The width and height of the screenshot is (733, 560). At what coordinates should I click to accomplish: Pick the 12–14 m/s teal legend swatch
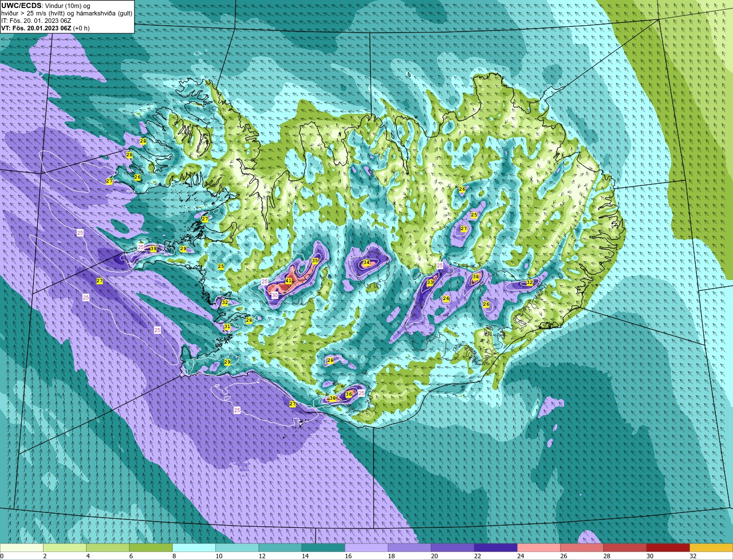280,547
